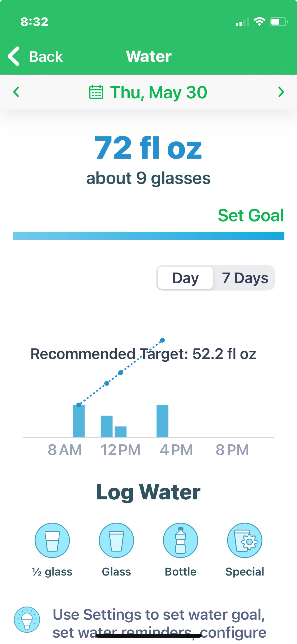Tap the blue water progress bar
Image resolution: width=297 pixels, height=644 pixels.
point(148,236)
